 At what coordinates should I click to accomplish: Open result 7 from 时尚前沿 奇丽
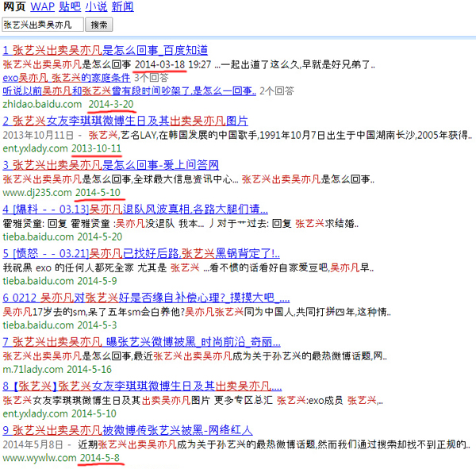tap(141, 342)
